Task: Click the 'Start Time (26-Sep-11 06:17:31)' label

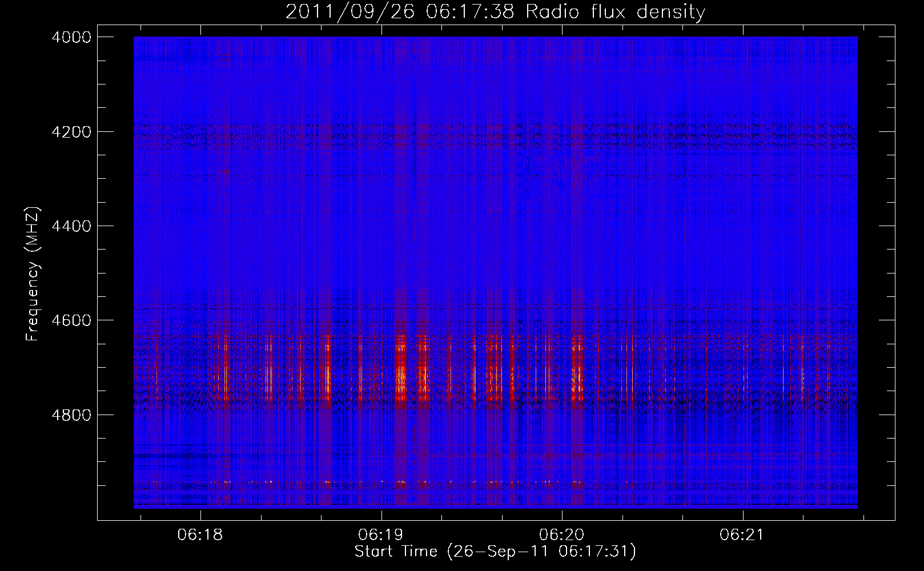Action: tap(495, 552)
